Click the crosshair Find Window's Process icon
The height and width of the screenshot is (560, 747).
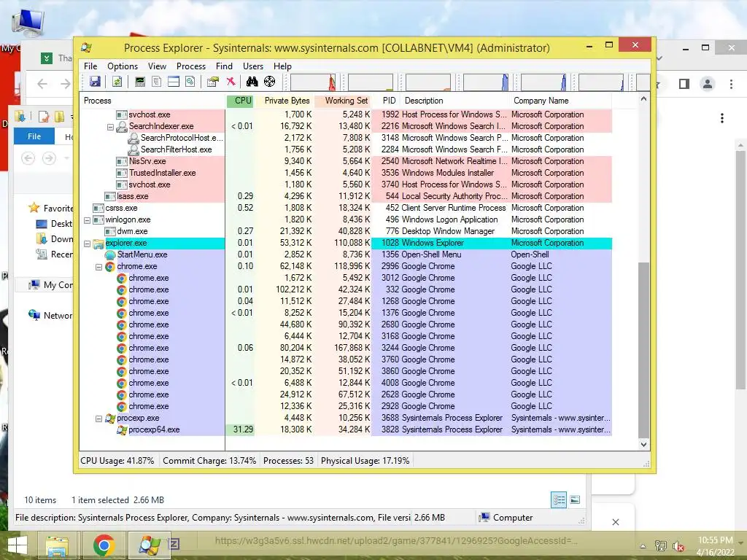point(270,82)
